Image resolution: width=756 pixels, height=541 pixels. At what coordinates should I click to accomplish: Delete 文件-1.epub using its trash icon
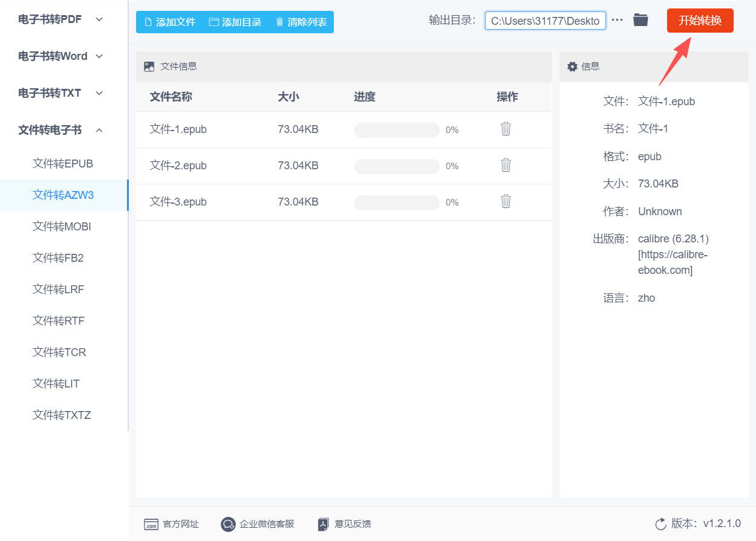coord(506,129)
